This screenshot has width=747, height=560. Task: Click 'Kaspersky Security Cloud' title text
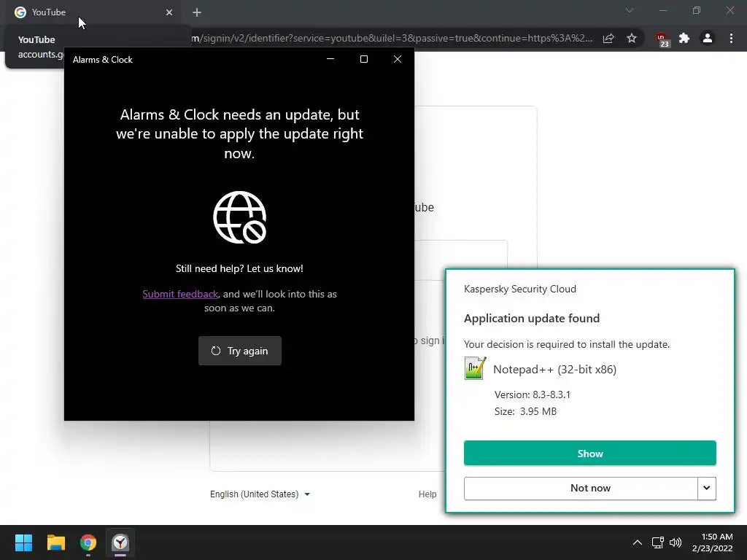click(519, 289)
